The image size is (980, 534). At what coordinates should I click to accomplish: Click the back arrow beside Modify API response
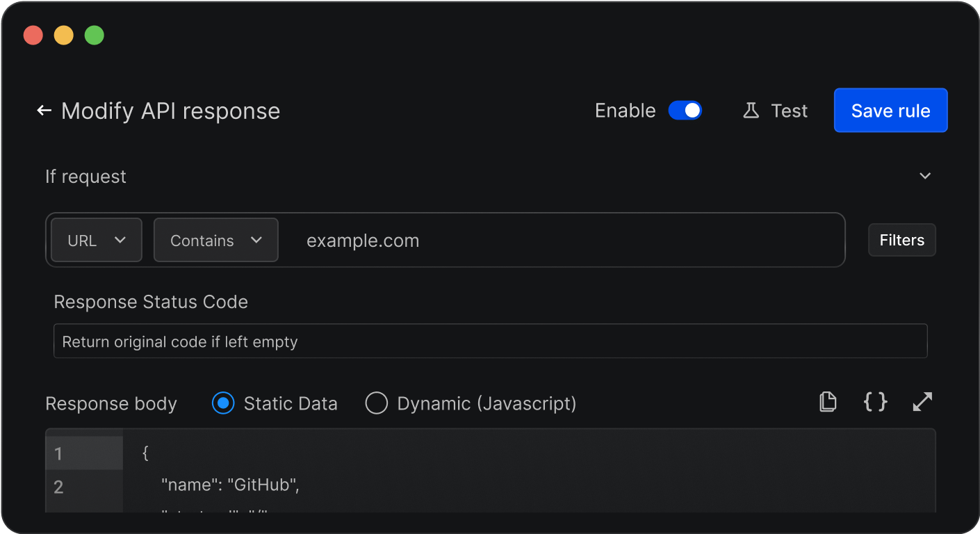tap(44, 111)
